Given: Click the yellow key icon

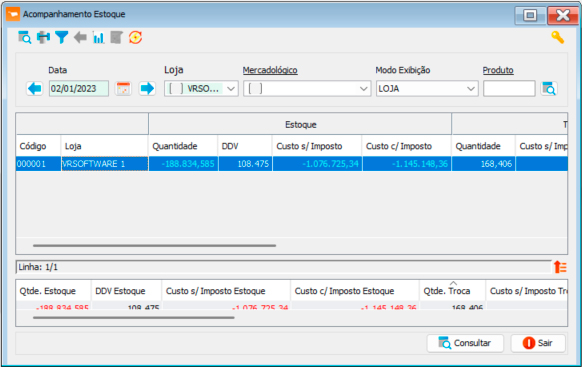Looking at the screenshot, I should click(x=558, y=37).
